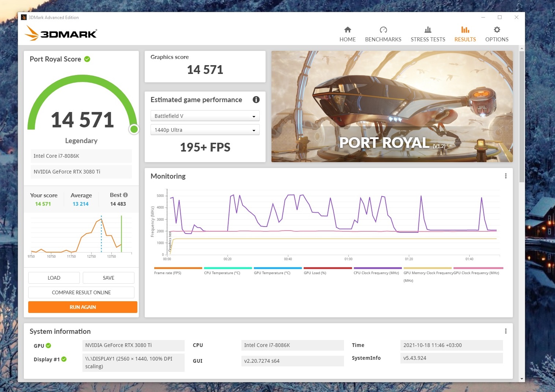Toggle the GPU Memory Clock Frequency legend swatch
This screenshot has height=392, width=555.
tap(428, 268)
